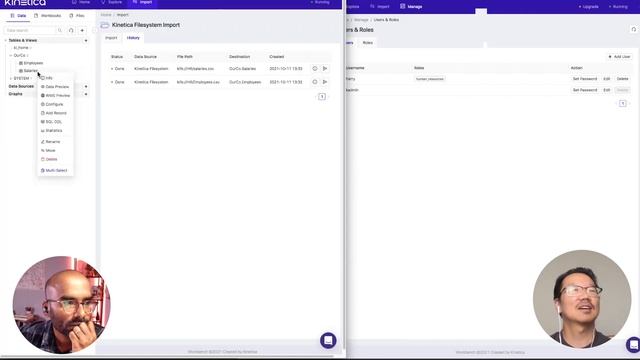
Task: Open Import in left window navbar
Action: [142, 2]
